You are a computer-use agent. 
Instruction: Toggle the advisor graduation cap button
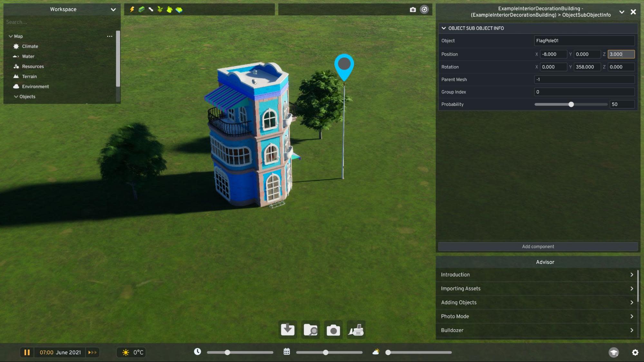[x=614, y=352]
